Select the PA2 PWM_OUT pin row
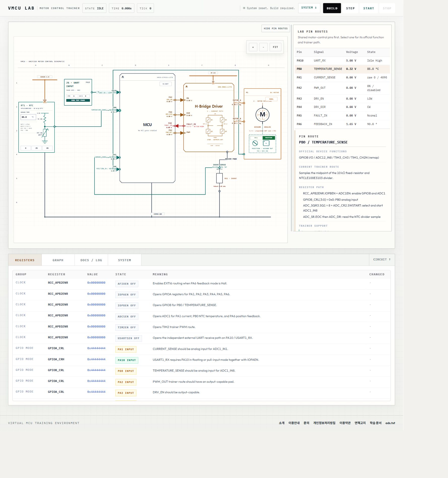Image resolution: width=448 pixels, height=478 pixels. (x=342, y=88)
